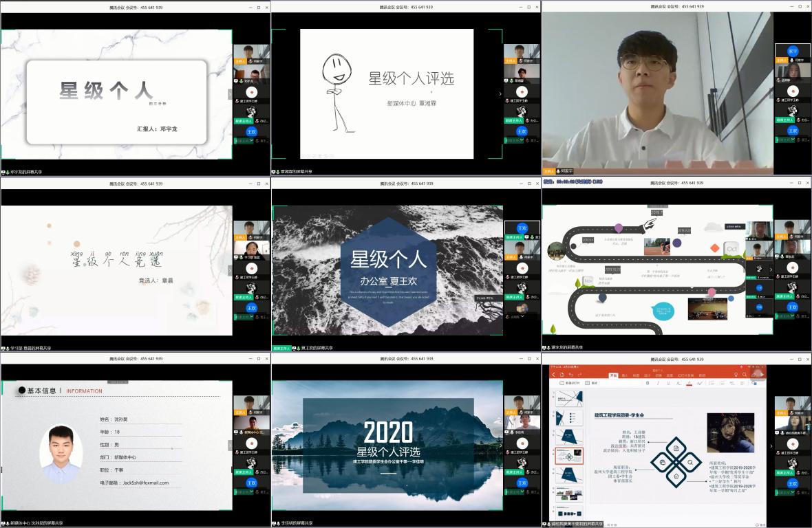Collapse video sidebar arrow beside 星级个人 marble slide

[x=230, y=94]
